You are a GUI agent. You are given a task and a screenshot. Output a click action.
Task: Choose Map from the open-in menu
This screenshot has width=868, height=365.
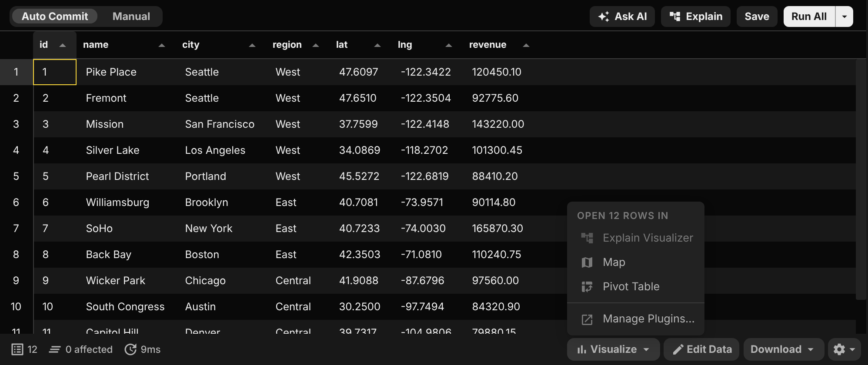point(636,262)
